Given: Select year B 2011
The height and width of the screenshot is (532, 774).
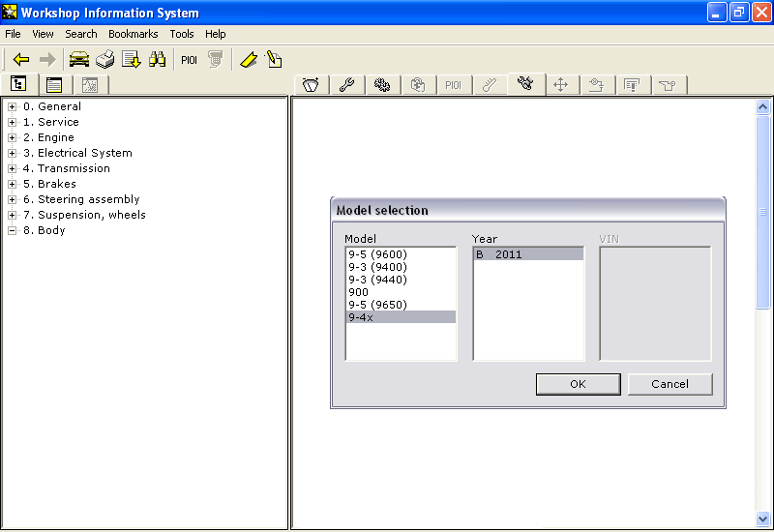Looking at the screenshot, I should (x=528, y=254).
